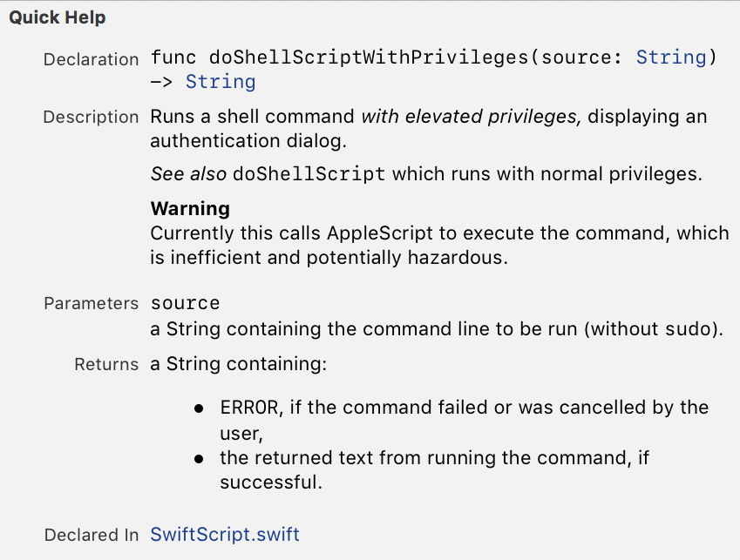Click the Parameters label
This screenshot has width=740, height=560.
pyautogui.click(x=92, y=303)
